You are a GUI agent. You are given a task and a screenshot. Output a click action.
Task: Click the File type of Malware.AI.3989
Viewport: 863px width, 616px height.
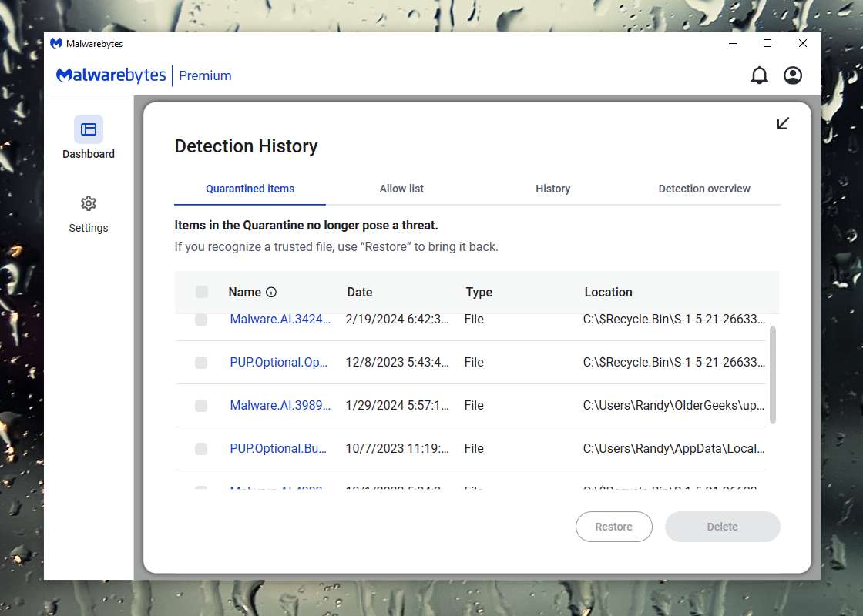tap(474, 405)
